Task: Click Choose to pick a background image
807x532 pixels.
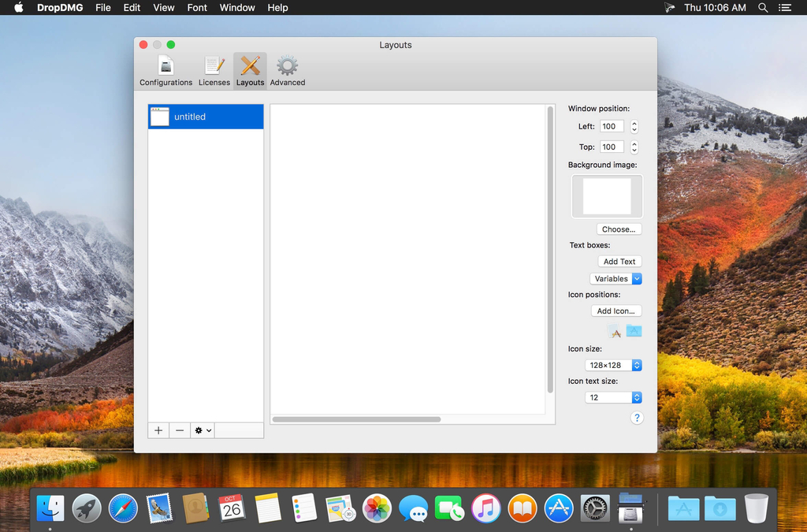Action: (619, 229)
